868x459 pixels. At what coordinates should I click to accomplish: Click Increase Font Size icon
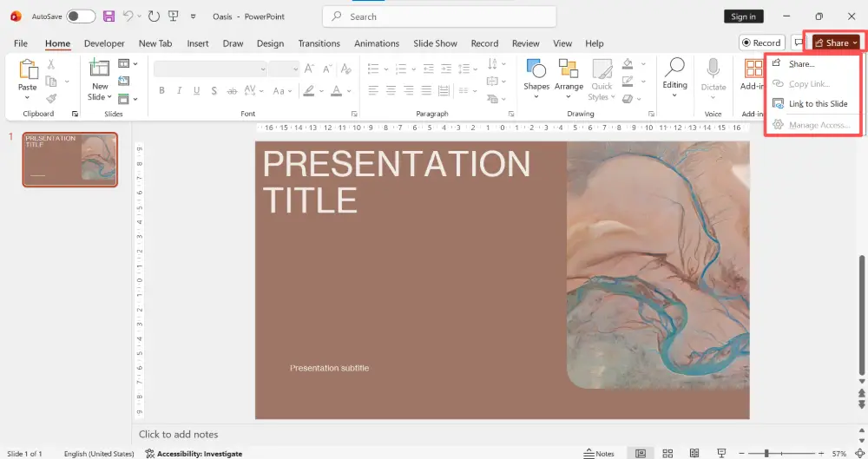click(310, 69)
